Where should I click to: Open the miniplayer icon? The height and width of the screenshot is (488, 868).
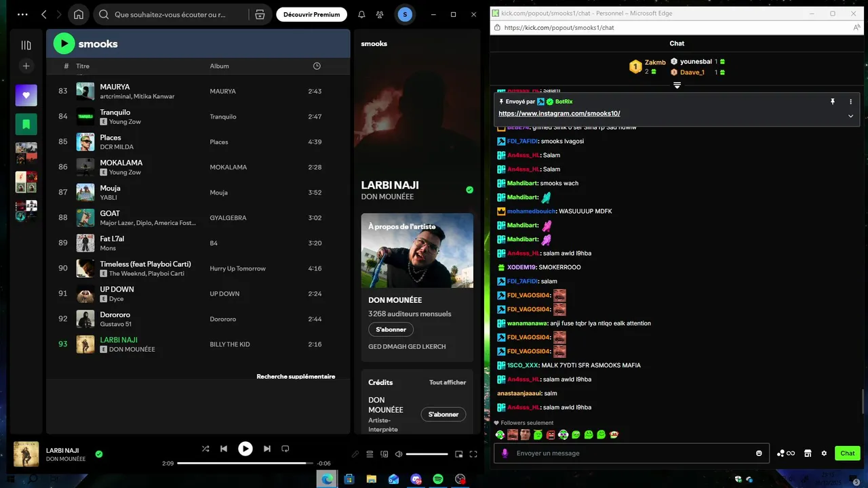point(459,454)
